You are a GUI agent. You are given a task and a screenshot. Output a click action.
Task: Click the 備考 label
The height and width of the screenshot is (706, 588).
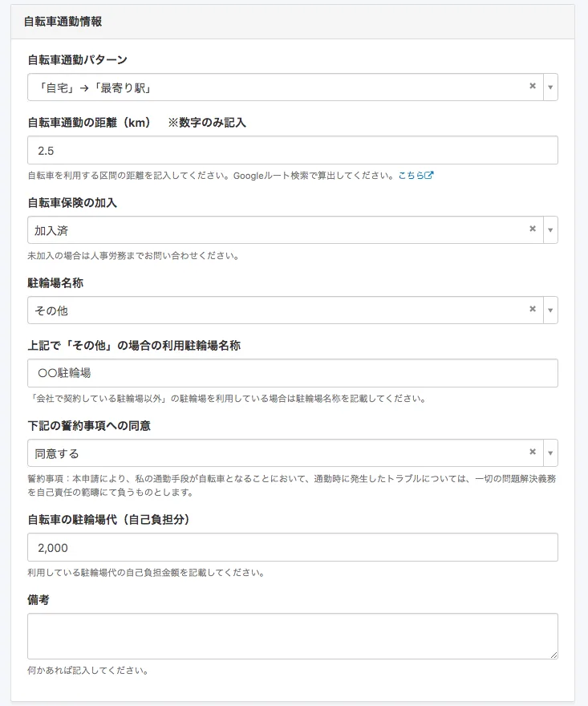pos(39,599)
